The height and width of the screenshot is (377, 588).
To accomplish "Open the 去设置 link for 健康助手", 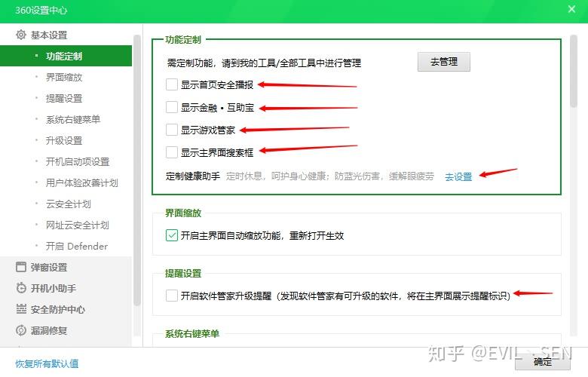I will coord(458,176).
